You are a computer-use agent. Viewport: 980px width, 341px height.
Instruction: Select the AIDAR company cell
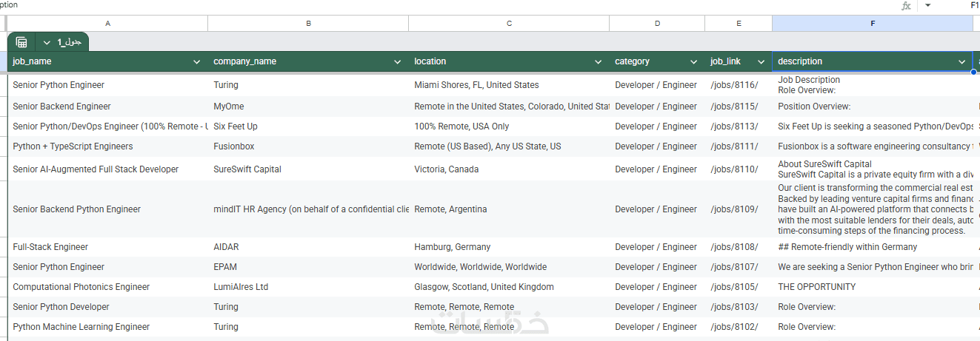click(308, 247)
